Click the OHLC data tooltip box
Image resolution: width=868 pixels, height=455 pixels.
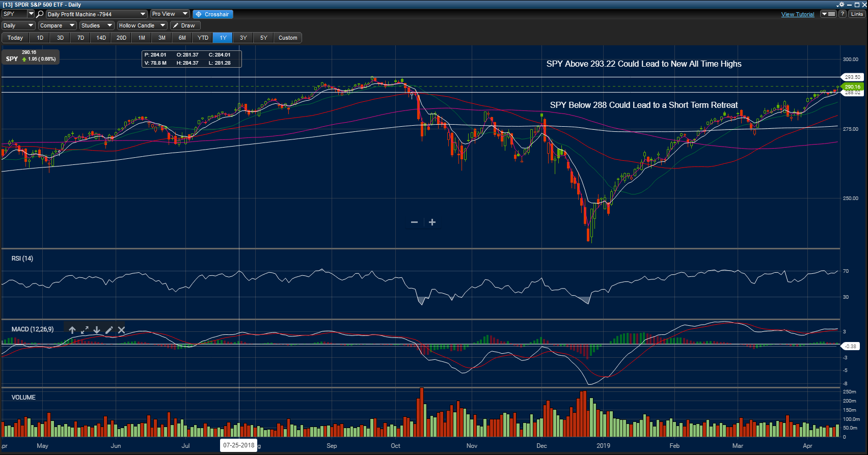coord(192,59)
